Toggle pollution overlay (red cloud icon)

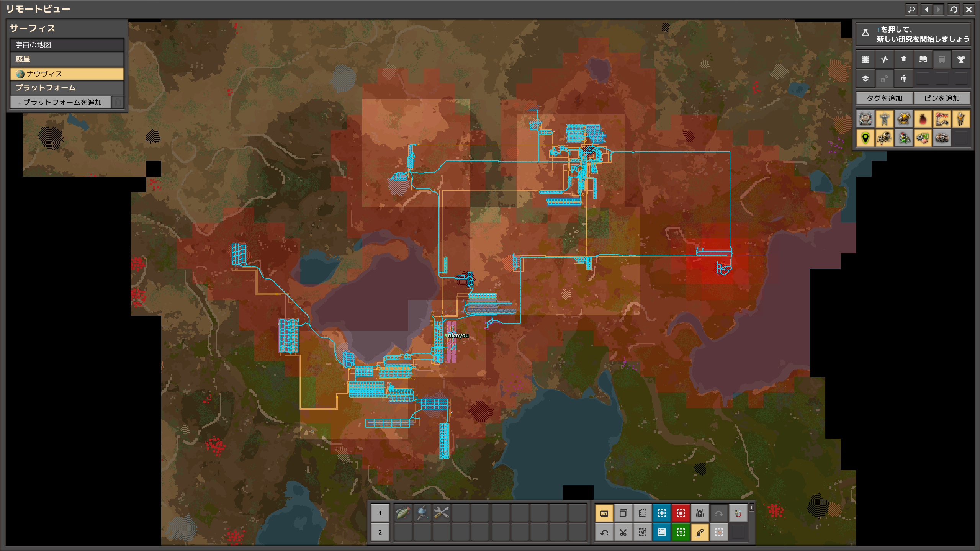(x=923, y=119)
